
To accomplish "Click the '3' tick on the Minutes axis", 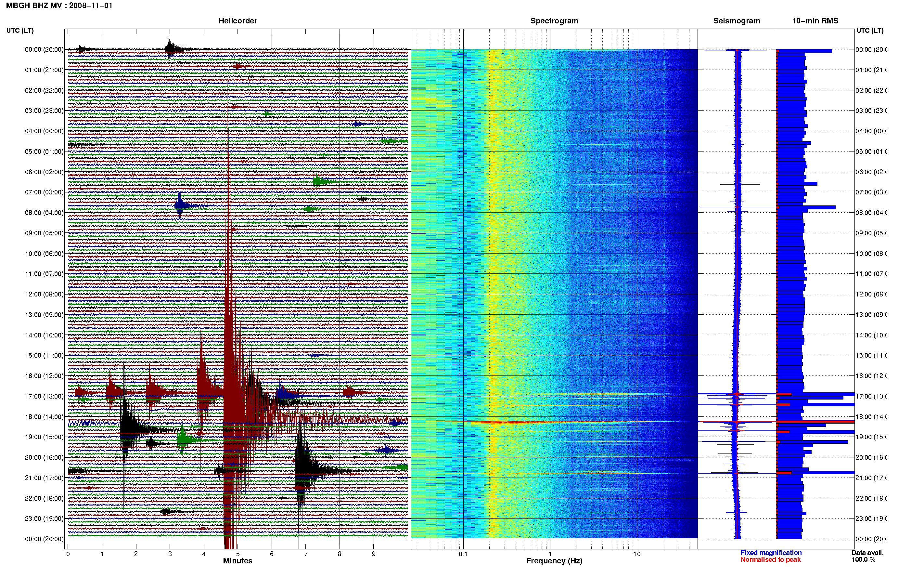I will point(170,554).
